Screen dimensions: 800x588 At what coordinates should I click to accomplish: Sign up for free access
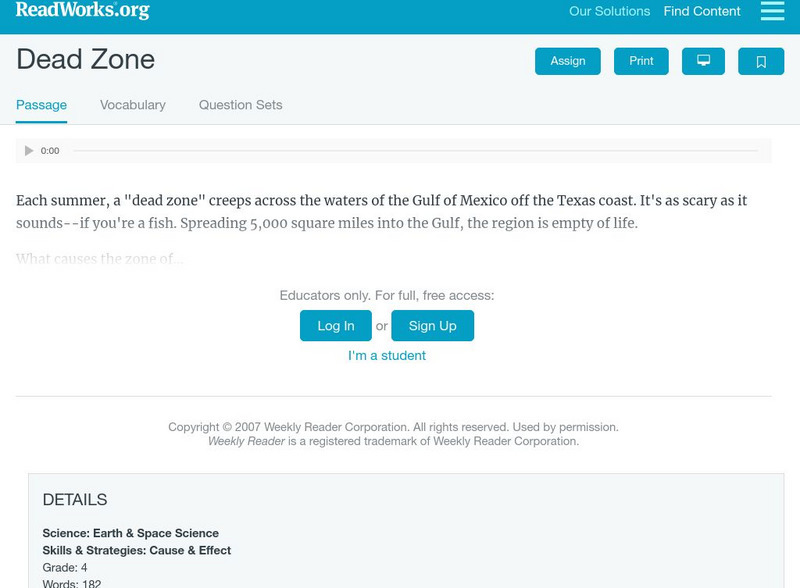click(431, 325)
